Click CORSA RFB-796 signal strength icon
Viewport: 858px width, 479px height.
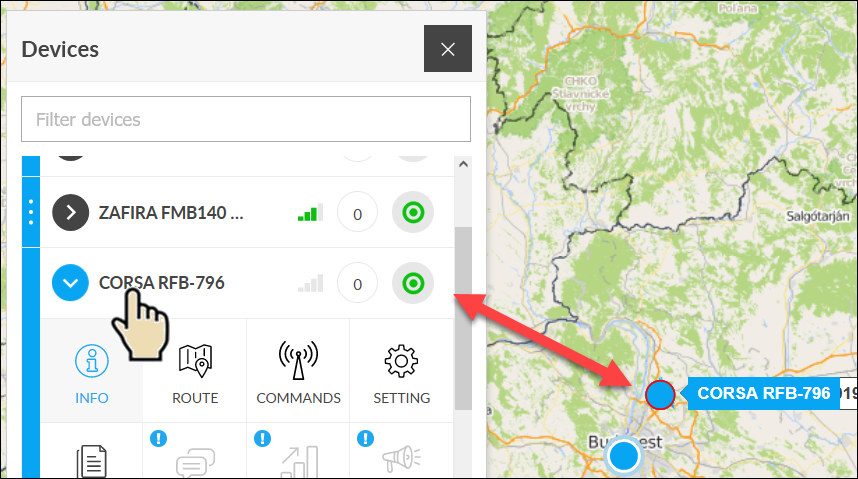tap(310, 283)
